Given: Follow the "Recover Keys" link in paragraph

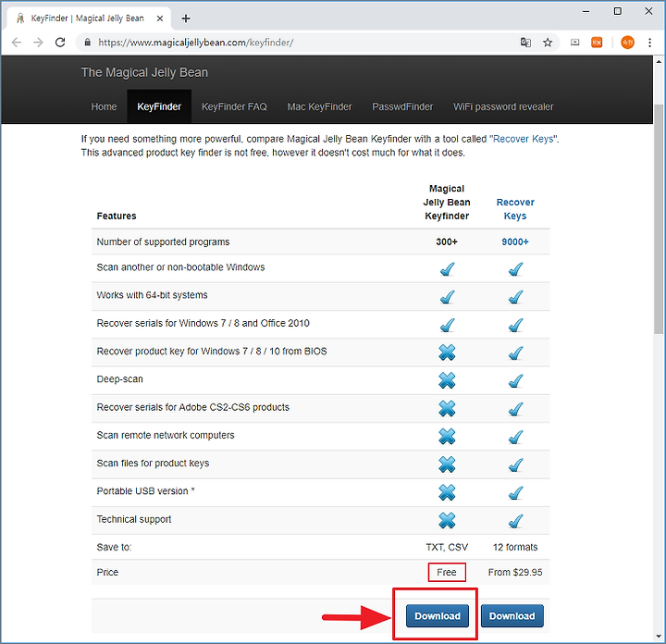Looking at the screenshot, I should [x=523, y=139].
